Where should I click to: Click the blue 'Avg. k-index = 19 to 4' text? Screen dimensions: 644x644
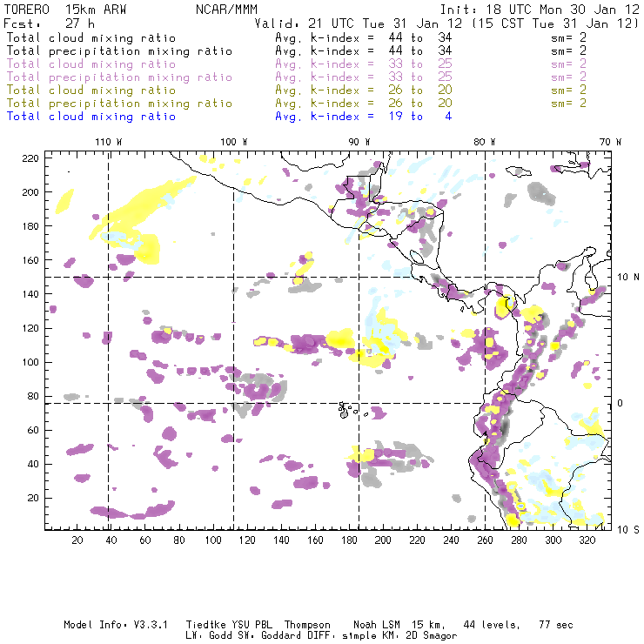[364, 117]
